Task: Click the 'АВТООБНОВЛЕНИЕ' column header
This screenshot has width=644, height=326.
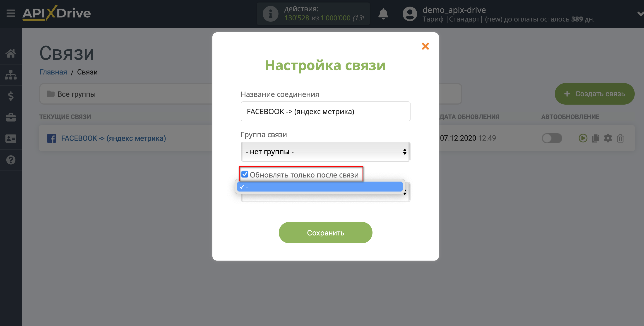Action: pos(570,117)
